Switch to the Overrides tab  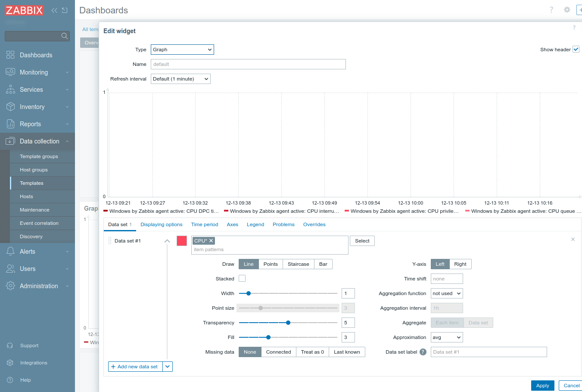click(x=314, y=224)
